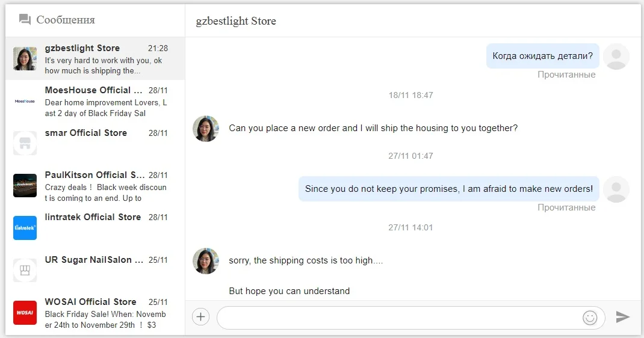Open the emoji smiley picker

click(590, 317)
